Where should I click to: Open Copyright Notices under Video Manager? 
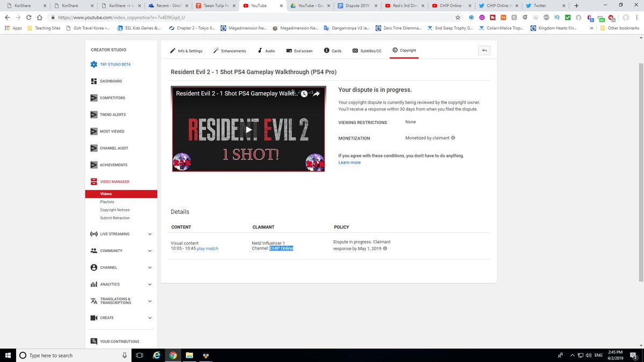pyautogui.click(x=115, y=210)
